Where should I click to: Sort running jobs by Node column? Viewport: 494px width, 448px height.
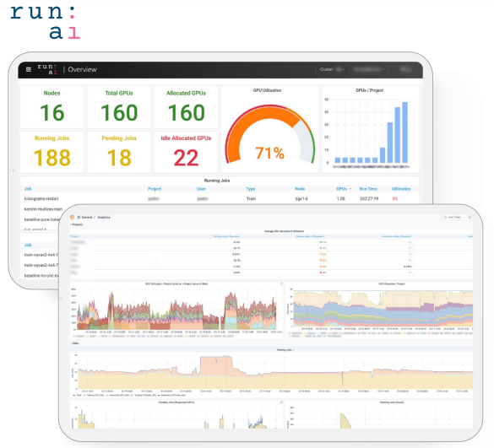tap(300, 189)
